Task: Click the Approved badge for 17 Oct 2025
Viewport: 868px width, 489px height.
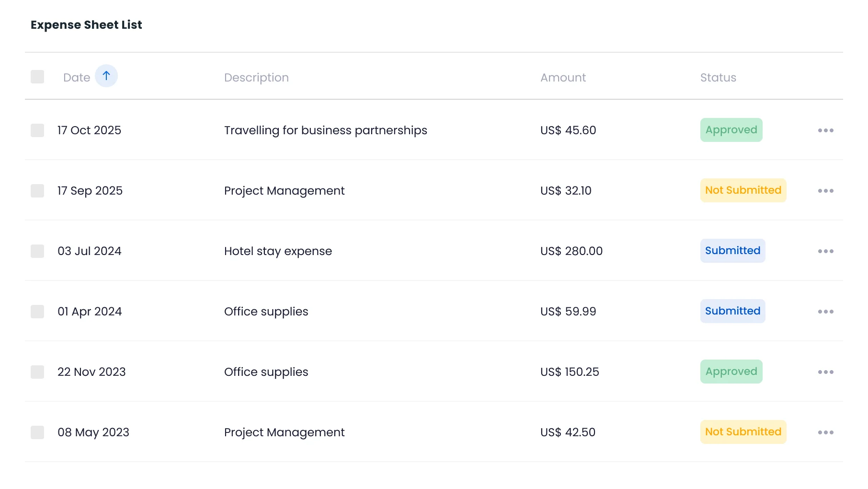Action: (731, 130)
